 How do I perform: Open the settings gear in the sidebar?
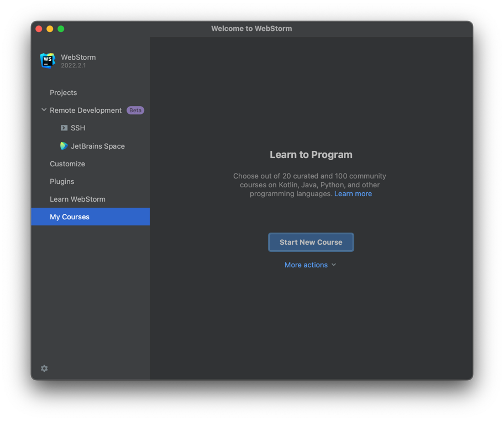pyautogui.click(x=44, y=369)
